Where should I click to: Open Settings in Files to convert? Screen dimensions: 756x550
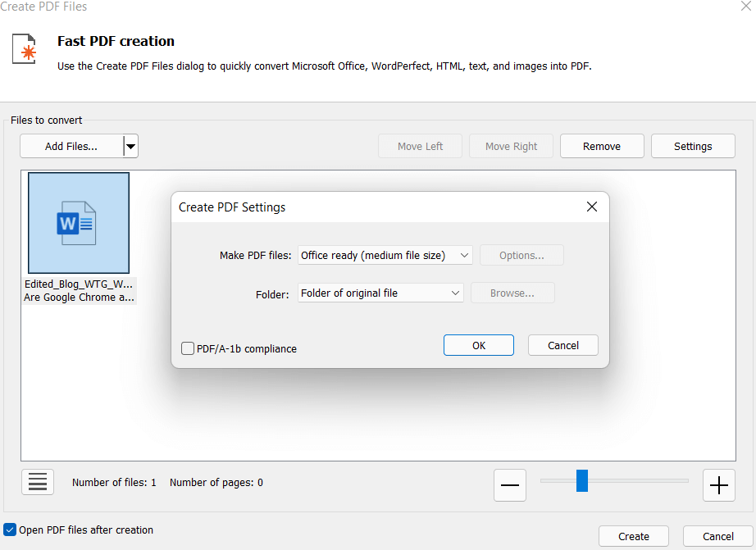(693, 146)
